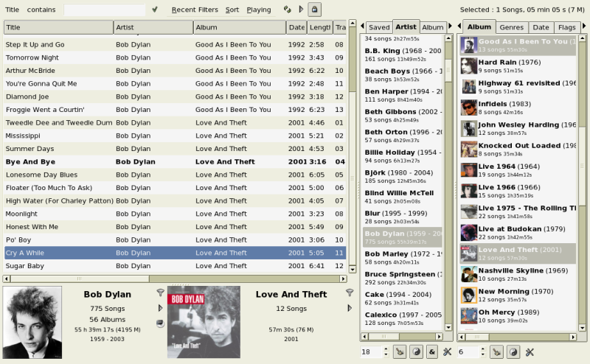Image resolution: width=590 pixels, height=364 pixels.
Task: Increase the 6 spinner value
Action: (x=483, y=349)
